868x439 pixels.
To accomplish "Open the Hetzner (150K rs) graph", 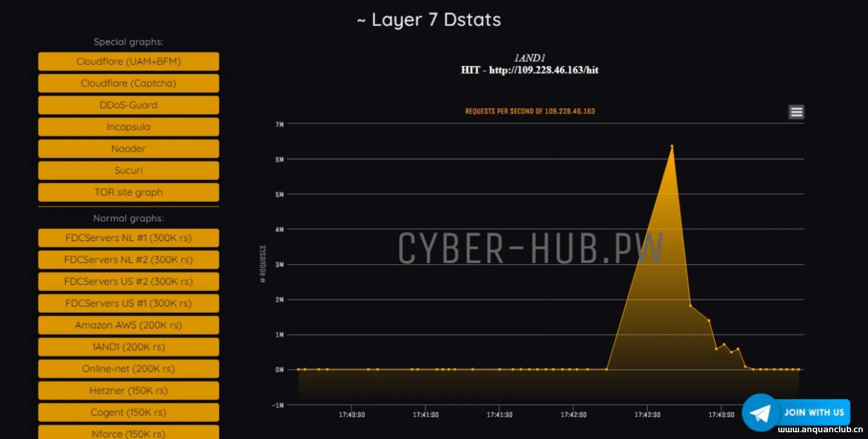I will pyautogui.click(x=128, y=390).
